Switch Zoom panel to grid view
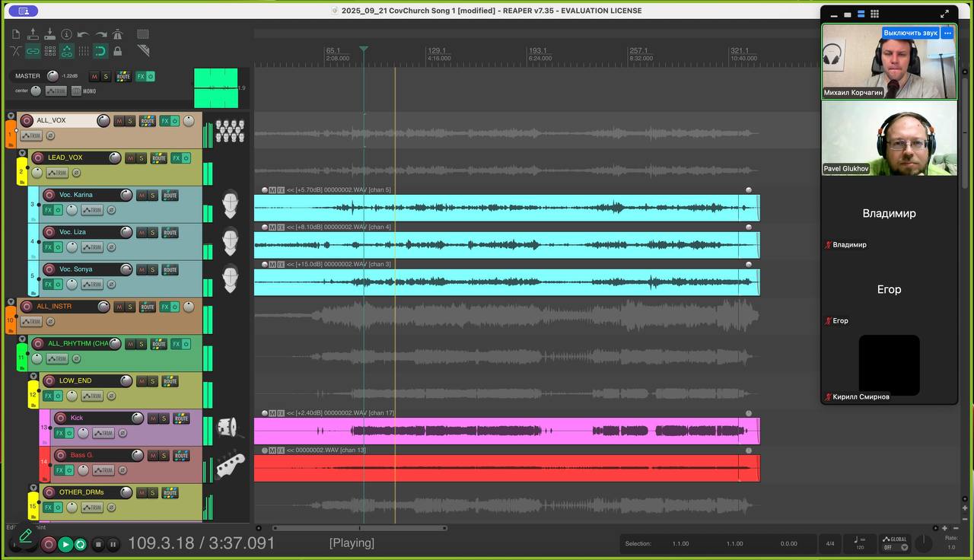Viewport: 974px width, 560px height. 874,14
